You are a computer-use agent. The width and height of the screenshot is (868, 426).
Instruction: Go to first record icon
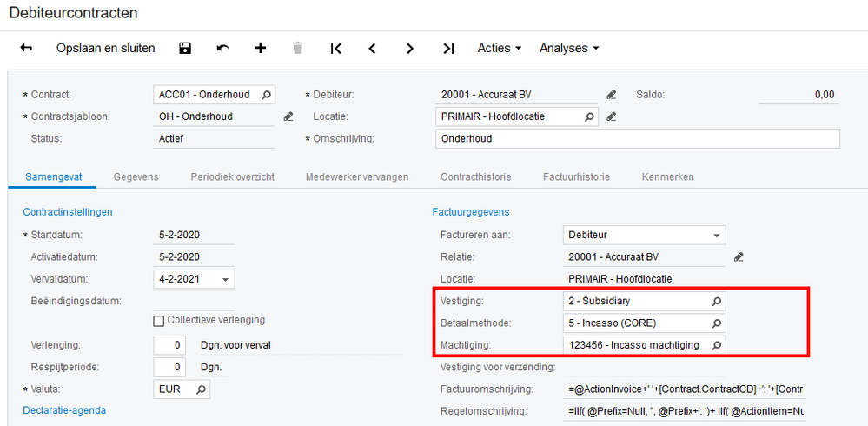point(335,49)
